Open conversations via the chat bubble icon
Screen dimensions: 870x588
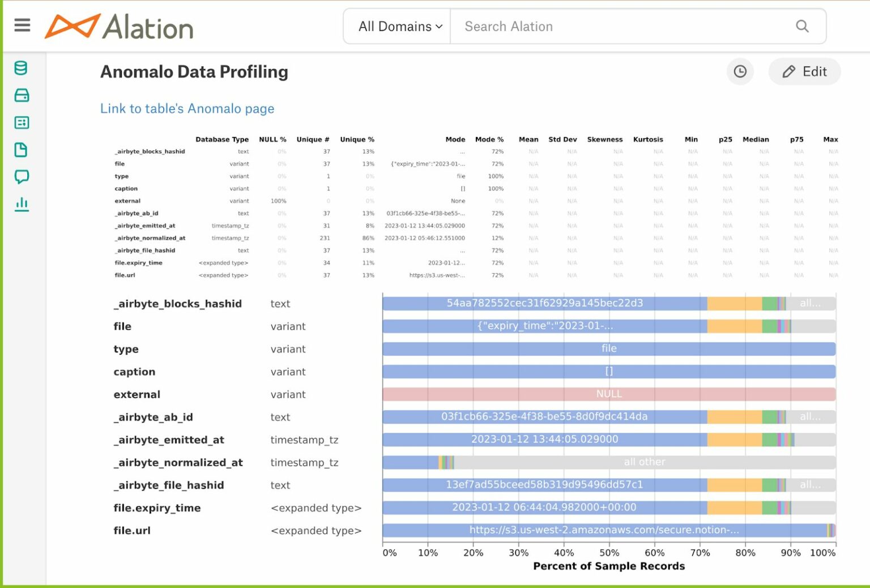click(x=22, y=177)
